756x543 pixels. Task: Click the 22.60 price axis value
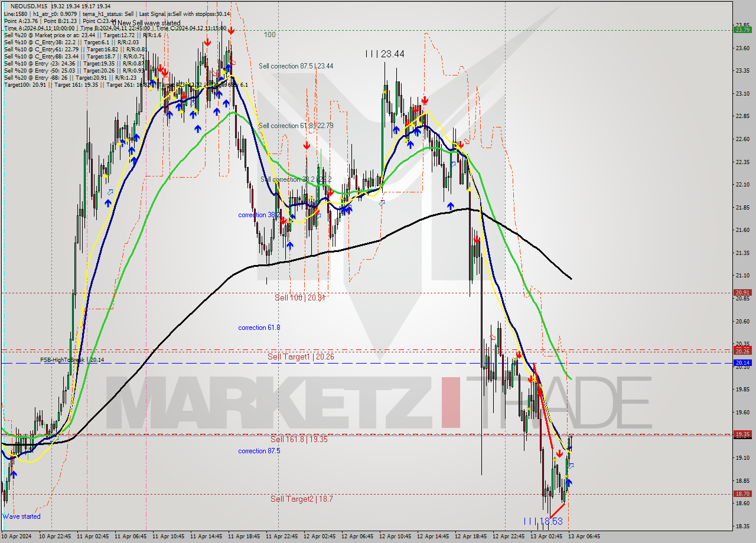pos(742,139)
